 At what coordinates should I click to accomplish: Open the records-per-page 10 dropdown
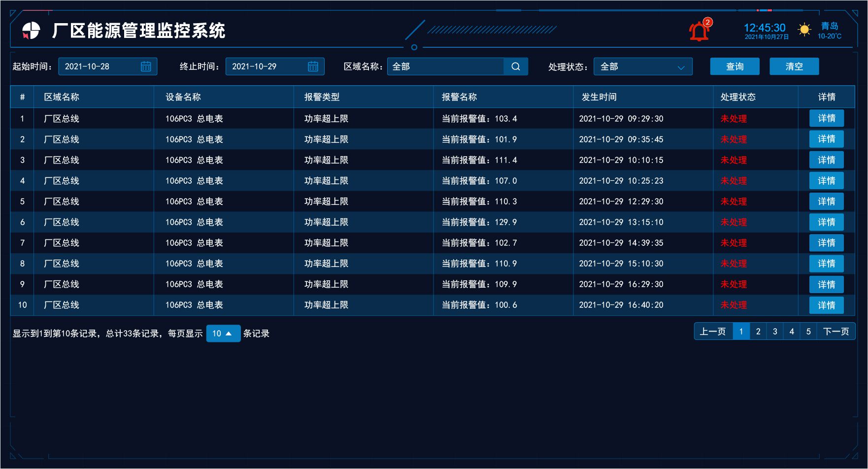(x=223, y=334)
